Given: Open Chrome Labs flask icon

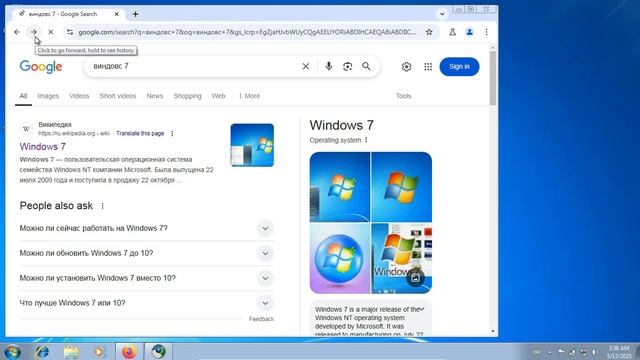Looking at the screenshot, I should pyautogui.click(x=452, y=32).
